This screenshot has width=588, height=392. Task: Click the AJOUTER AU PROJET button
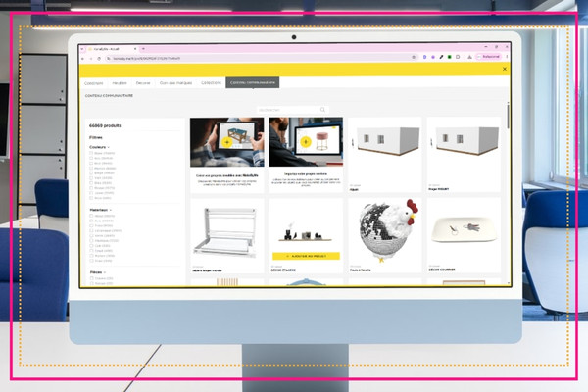pos(306,256)
